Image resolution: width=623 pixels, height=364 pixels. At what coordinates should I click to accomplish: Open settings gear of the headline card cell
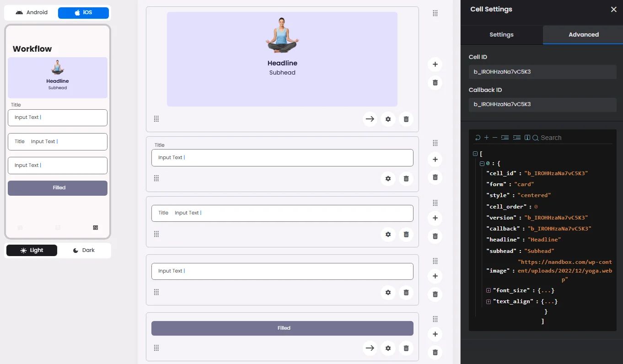click(388, 119)
